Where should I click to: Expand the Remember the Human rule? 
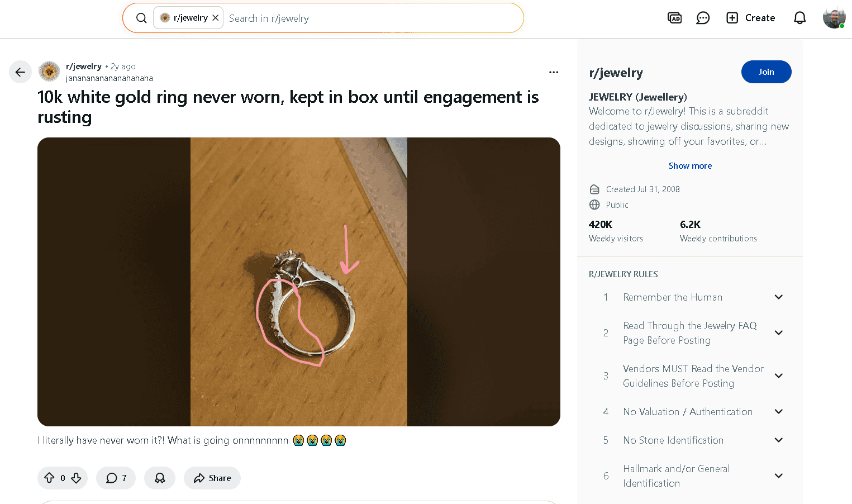coord(778,297)
